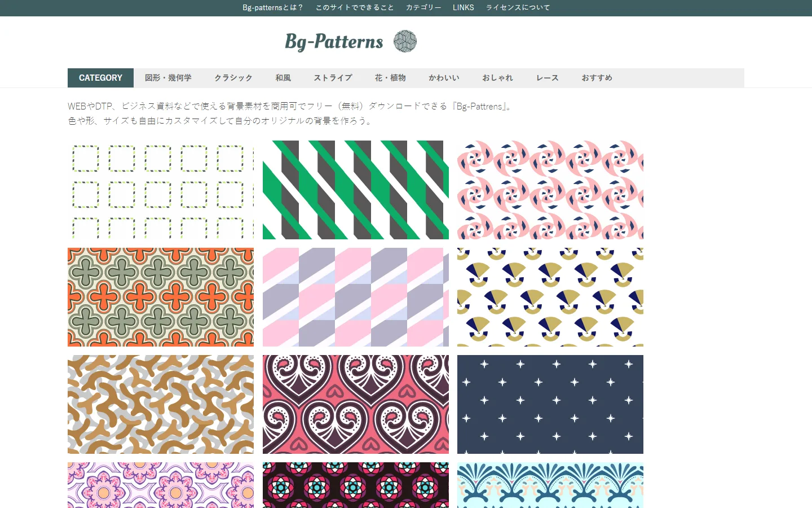The width and height of the screenshot is (812, 508).
Task: Choose the 花・植物 category
Action: [390, 78]
